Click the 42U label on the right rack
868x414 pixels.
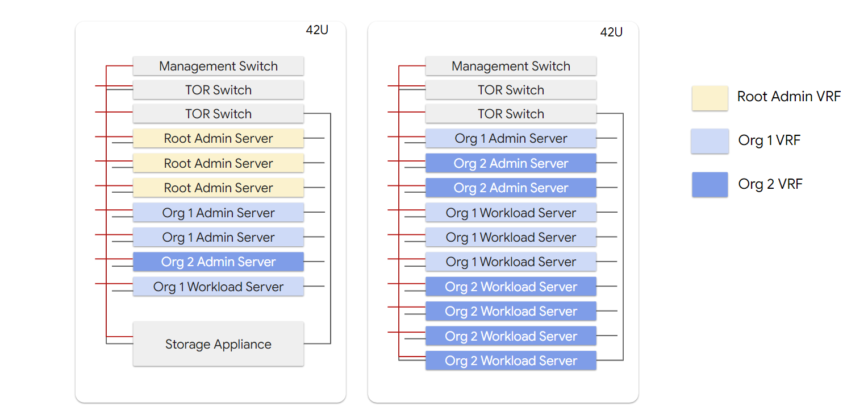point(612,32)
